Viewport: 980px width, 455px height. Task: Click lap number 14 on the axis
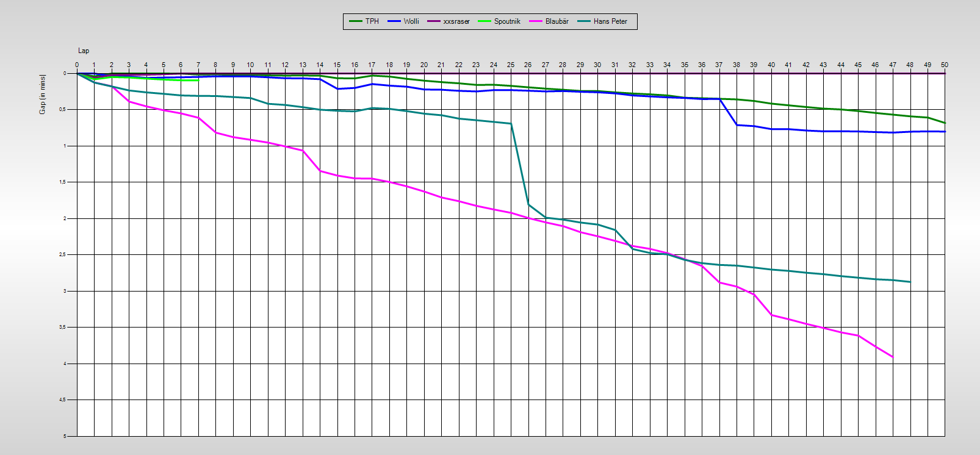pos(320,65)
